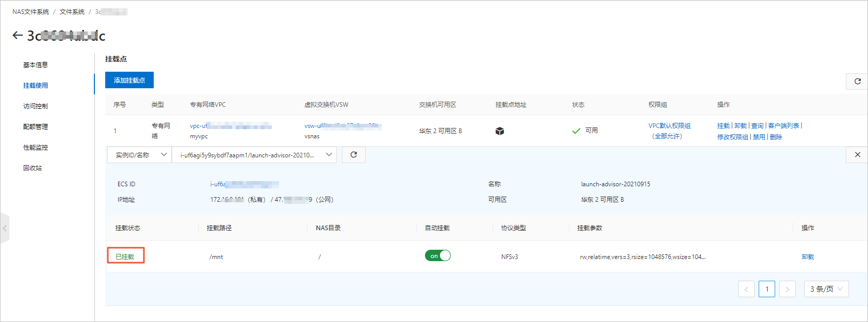Click serial number 1 in mount point row

tap(115, 131)
